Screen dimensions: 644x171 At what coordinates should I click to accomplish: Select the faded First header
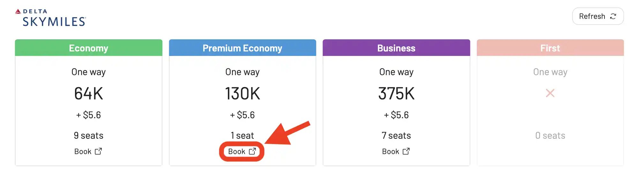point(550,48)
